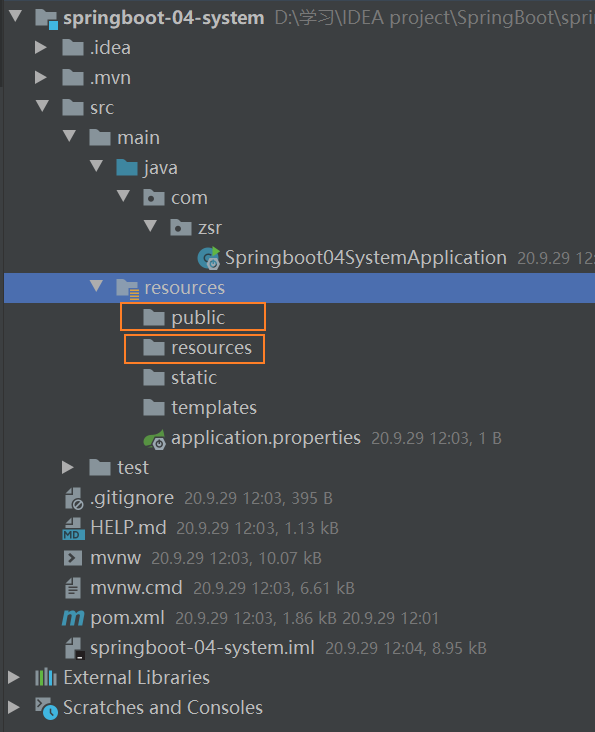
Task: Select the templates folder label
Action: click(214, 408)
